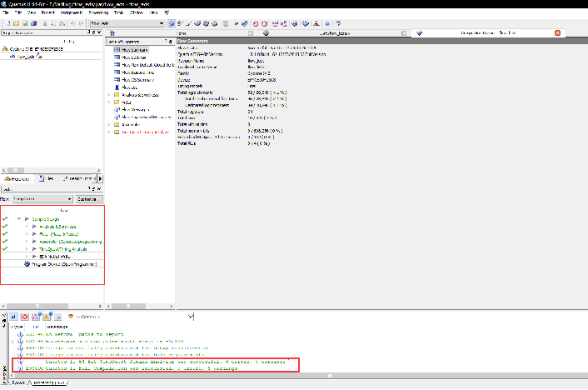Click the Programmer icon in toolbar
588x390 pixels.
pyautogui.click(x=306, y=23)
